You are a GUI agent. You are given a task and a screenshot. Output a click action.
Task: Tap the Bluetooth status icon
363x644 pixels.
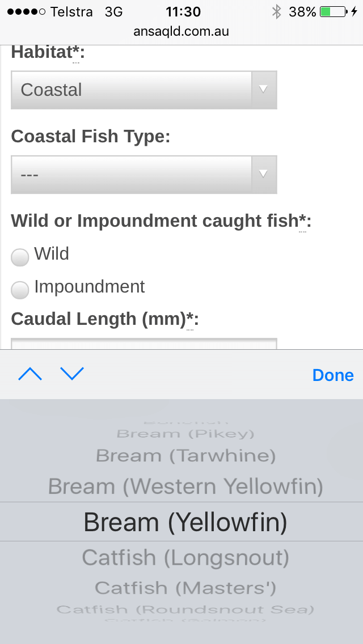[276, 11]
